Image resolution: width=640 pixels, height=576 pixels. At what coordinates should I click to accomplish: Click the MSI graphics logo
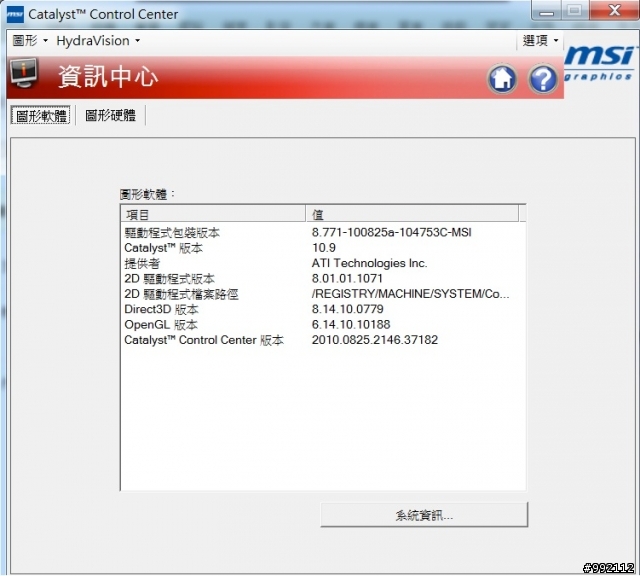point(600,63)
